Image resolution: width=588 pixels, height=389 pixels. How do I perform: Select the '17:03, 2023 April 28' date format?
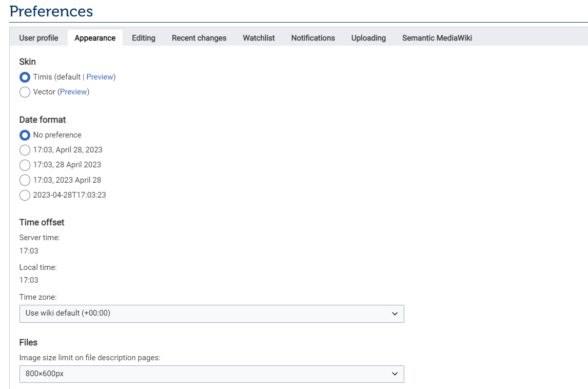tap(25, 180)
